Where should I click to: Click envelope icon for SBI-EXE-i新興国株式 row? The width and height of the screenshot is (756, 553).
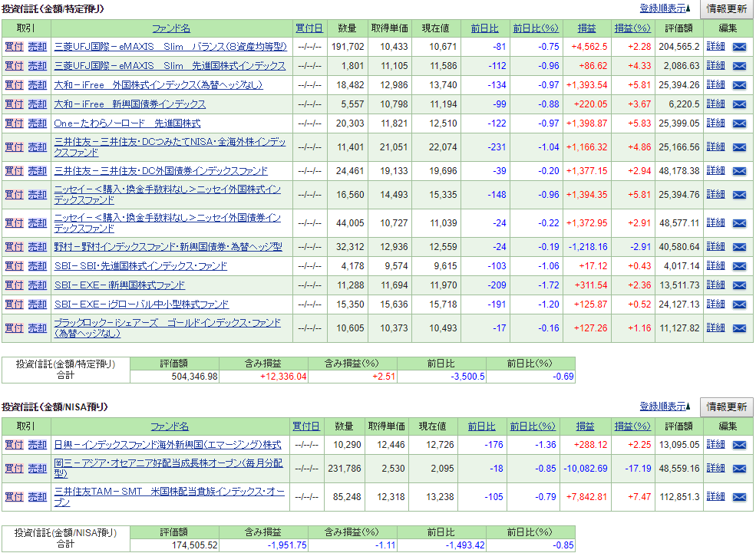(x=739, y=285)
